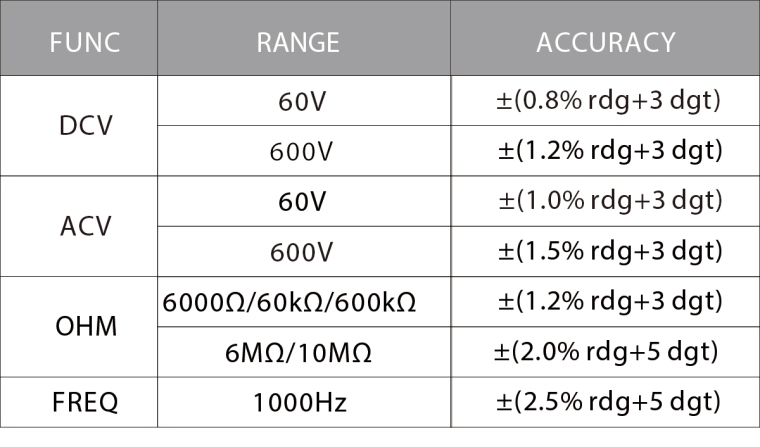760x447 pixels.
Task: Click the 1000Hz range cell
Action: click(302, 403)
